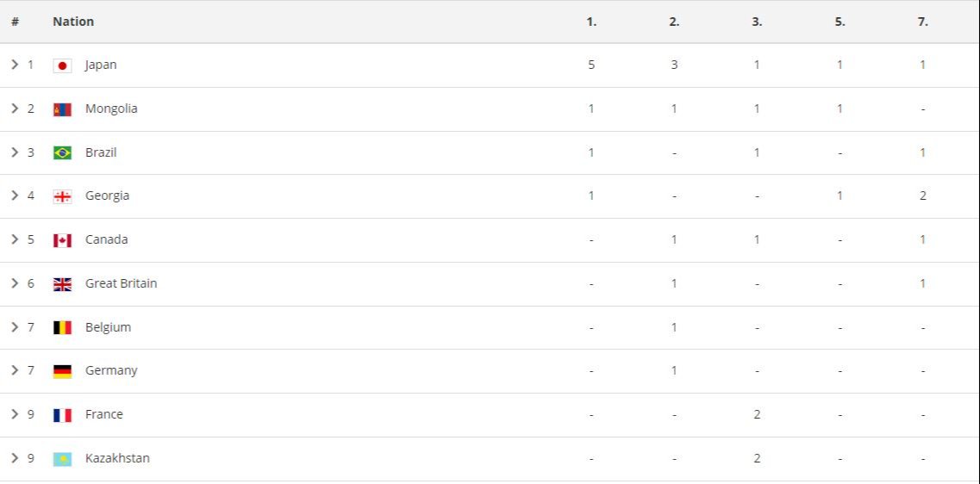
Task: Click the '#' rank column header
Action: [x=15, y=22]
